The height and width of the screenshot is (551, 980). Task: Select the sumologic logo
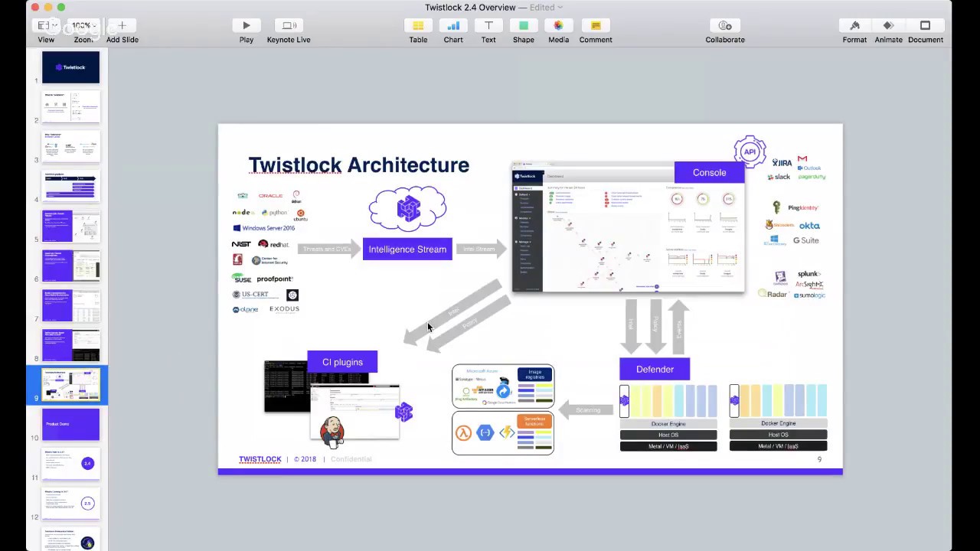point(809,295)
